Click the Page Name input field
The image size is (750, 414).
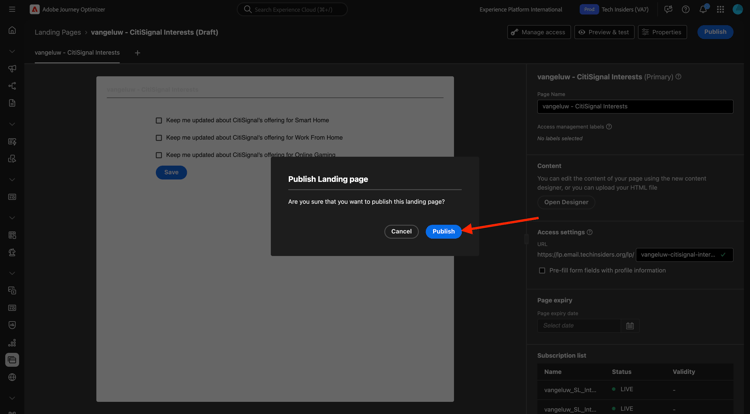click(x=635, y=107)
